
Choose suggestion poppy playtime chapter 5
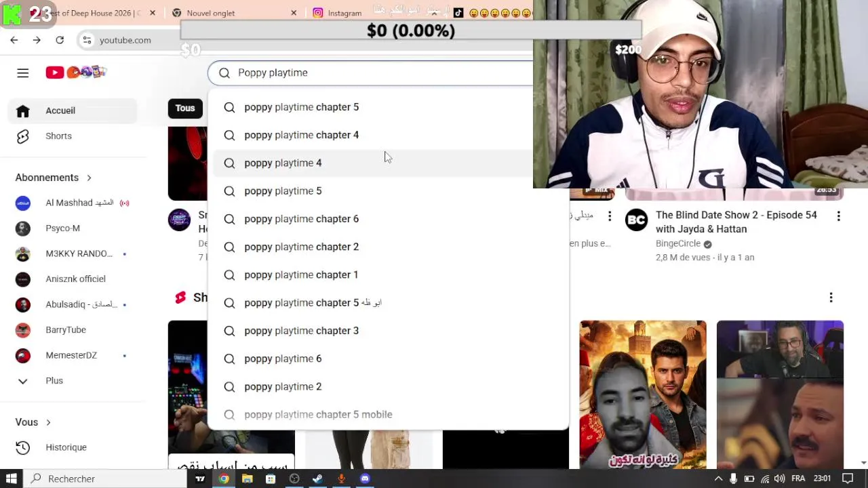tap(388, 107)
